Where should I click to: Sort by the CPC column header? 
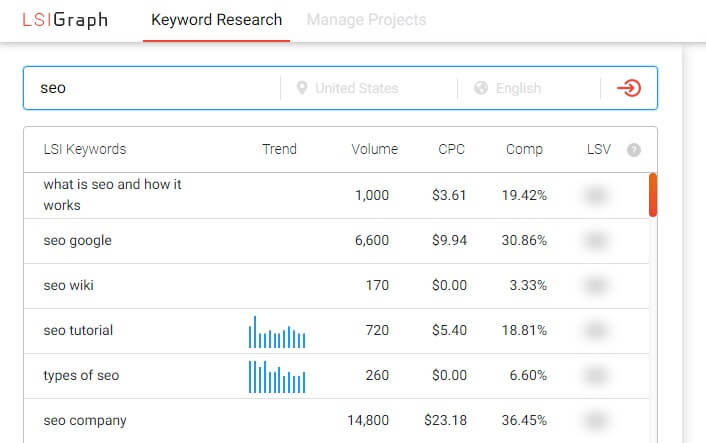tap(452, 149)
